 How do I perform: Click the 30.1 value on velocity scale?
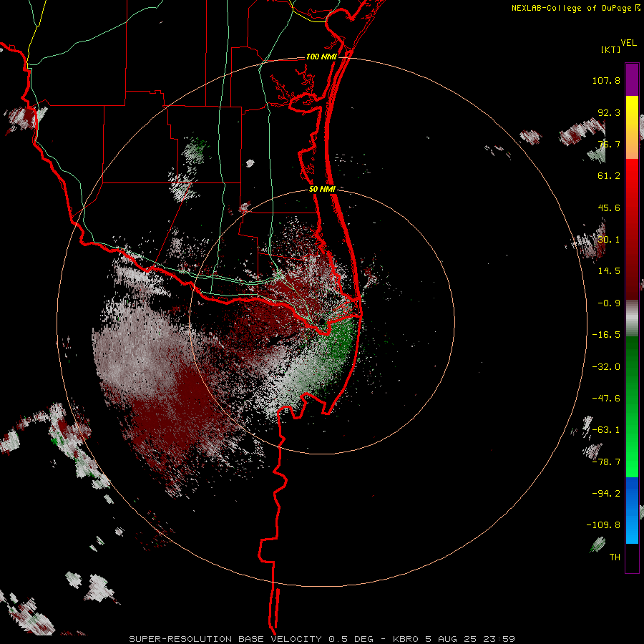[609, 240]
